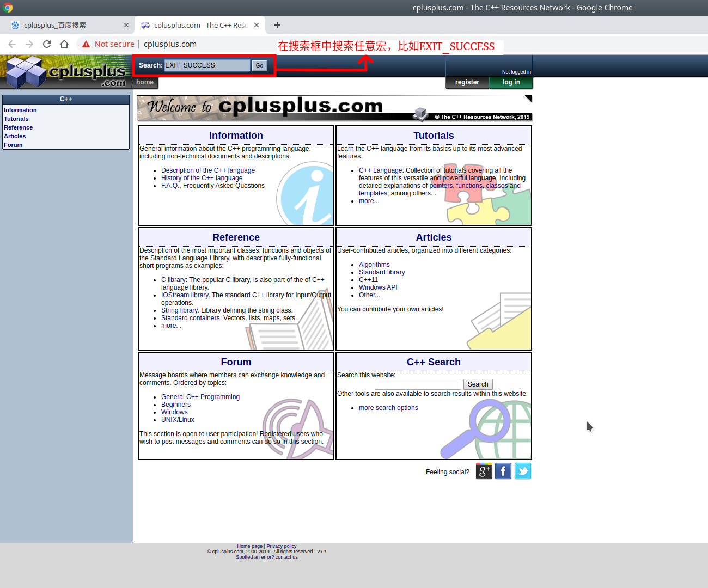Click the address bar URL cplusplus.com
This screenshot has width=708, height=588.
point(170,44)
